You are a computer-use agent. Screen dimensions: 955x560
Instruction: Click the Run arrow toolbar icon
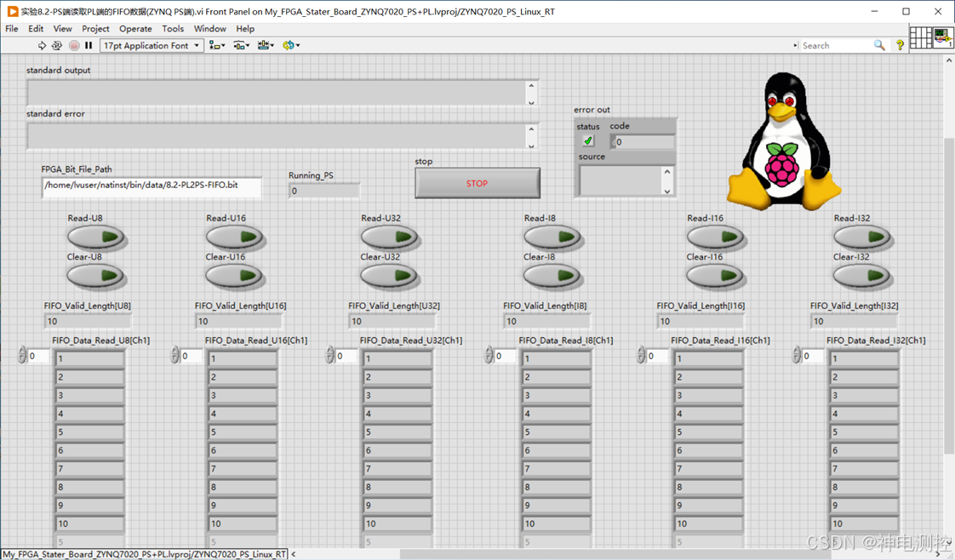[x=42, y=46]
